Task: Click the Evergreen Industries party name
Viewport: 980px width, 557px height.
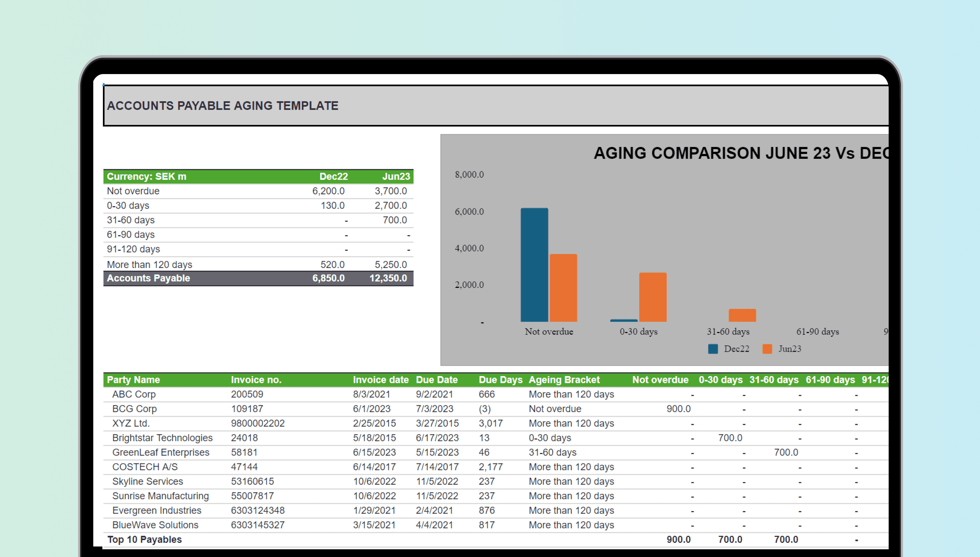Action: click(x=157, y=510)
